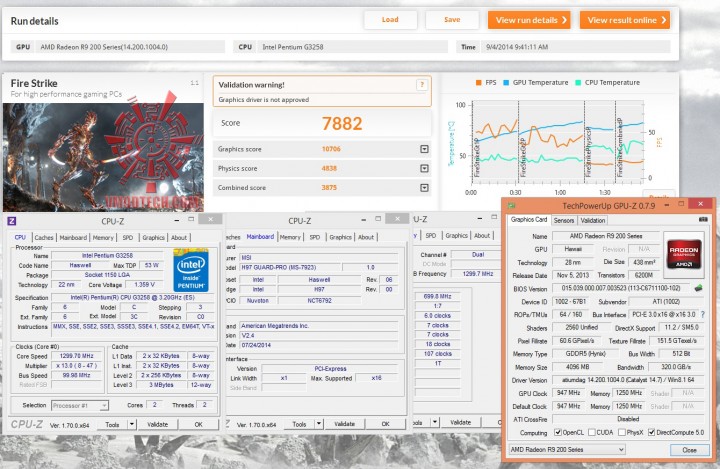The height and width of the screenshot is (469, 720).
Task: Click the BIOS Version field in GPU-Z
Action: coord(621,288)
